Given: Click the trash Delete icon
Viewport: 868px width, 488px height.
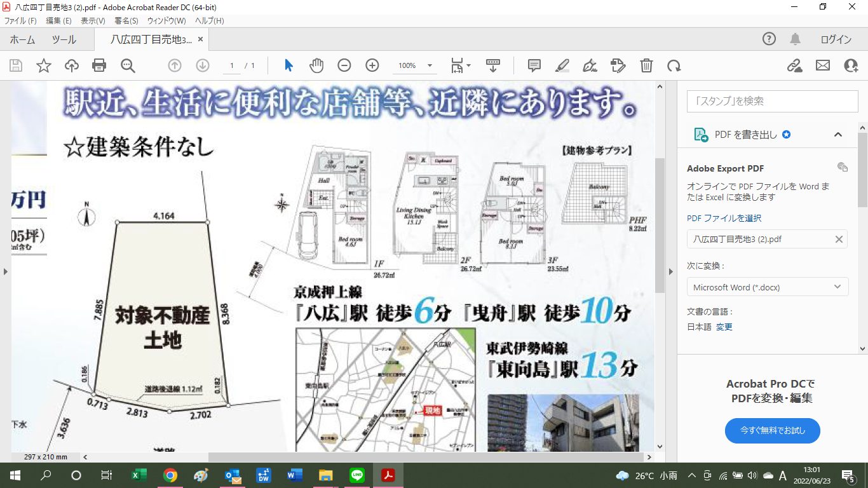Looking at the screenshot, I should pos(646,65).
